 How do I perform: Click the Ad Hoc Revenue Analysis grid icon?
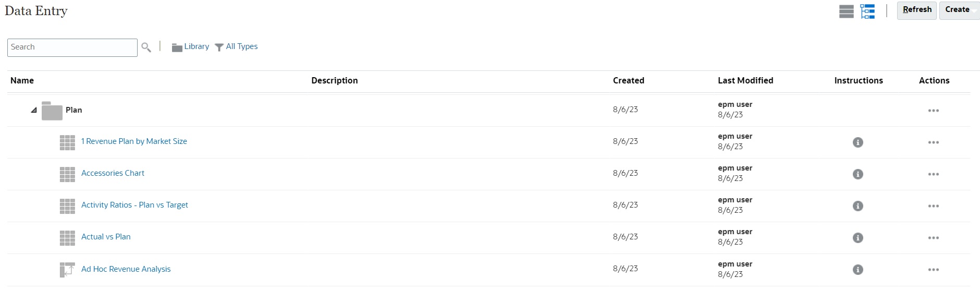point(67,270)
